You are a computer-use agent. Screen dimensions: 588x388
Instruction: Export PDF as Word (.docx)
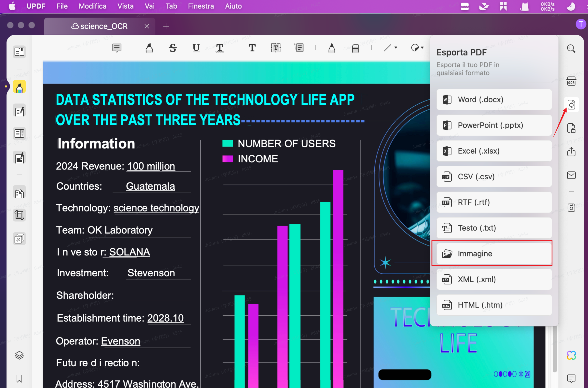point(494,99)
